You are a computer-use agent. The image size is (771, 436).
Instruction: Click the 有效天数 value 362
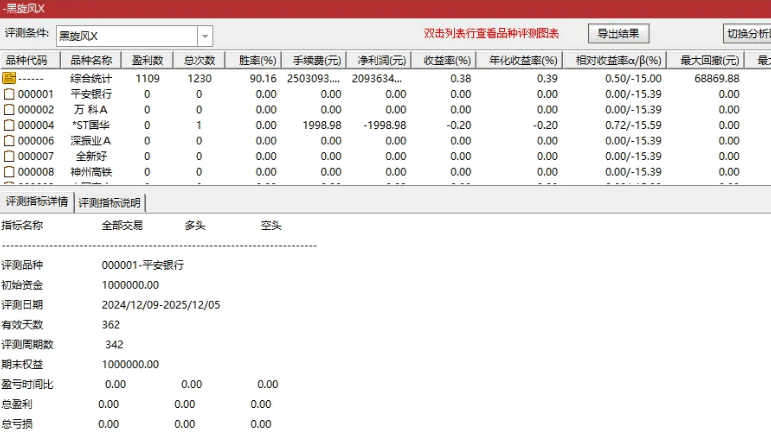(111, 325)
